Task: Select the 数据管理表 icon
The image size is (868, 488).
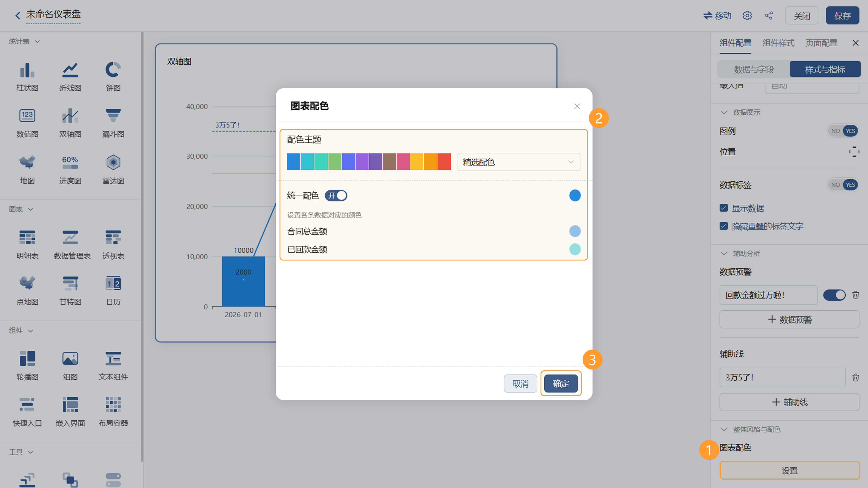Action: [70, 238]
